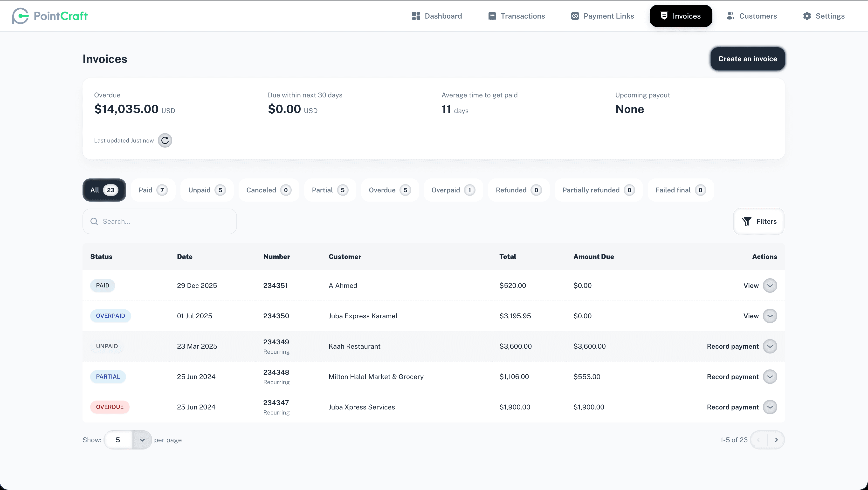Screen dimensions: 868x490
Task: Click the OVERDUE status badge
Action: click(110, 407)
